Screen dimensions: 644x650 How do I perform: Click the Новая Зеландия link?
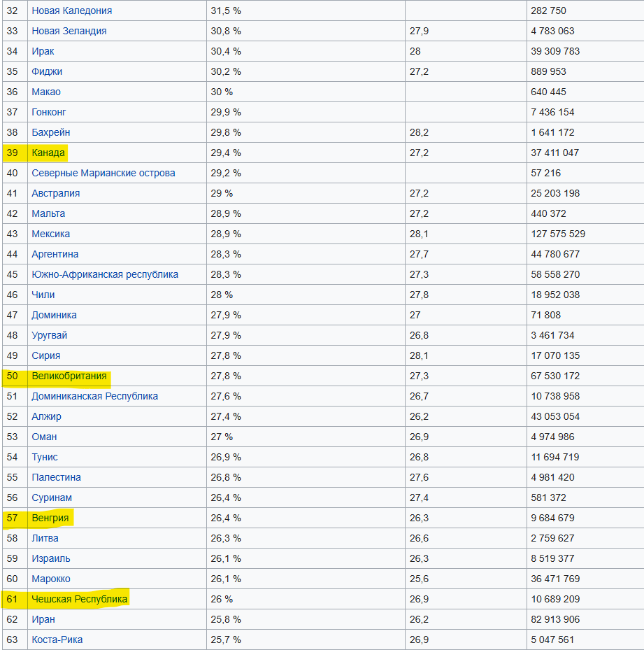pos(69,31)
